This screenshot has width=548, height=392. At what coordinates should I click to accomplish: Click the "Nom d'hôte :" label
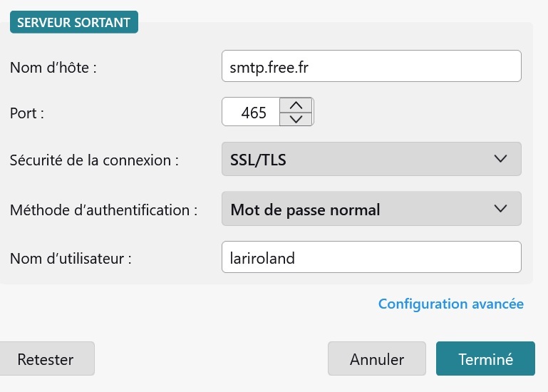[x=53, y=68]
